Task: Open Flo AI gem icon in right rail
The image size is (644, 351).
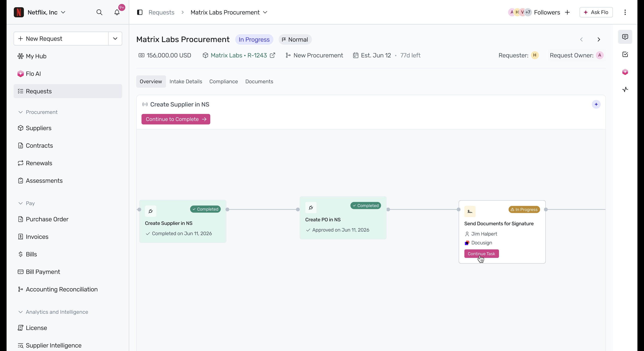Action: point(625,72)
